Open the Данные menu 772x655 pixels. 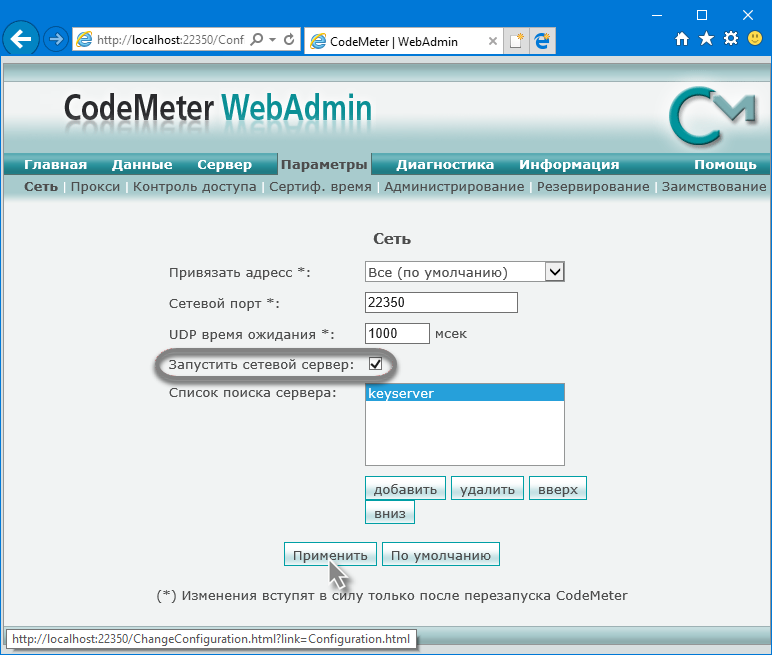click(142, 164)
